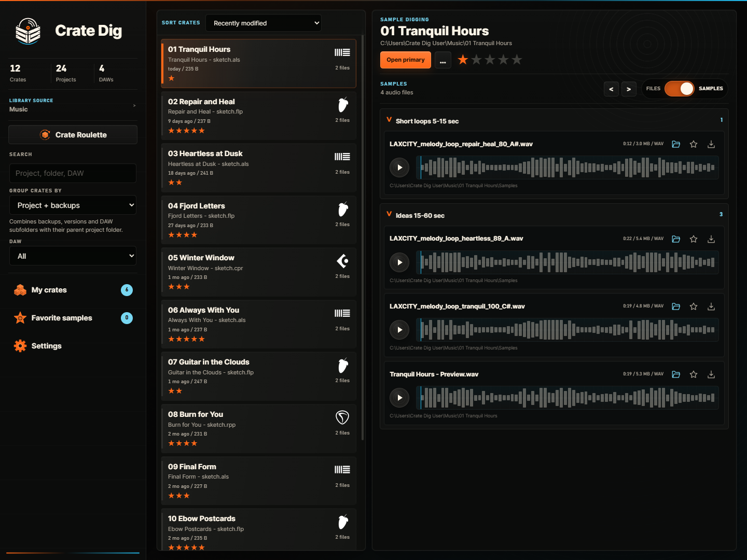Image resolution: width=747 pixels, height=560 pixels.
Task: Download LAXCITY_melody_loop_tranquil_100_C#.wav sample
Action: 711,306
